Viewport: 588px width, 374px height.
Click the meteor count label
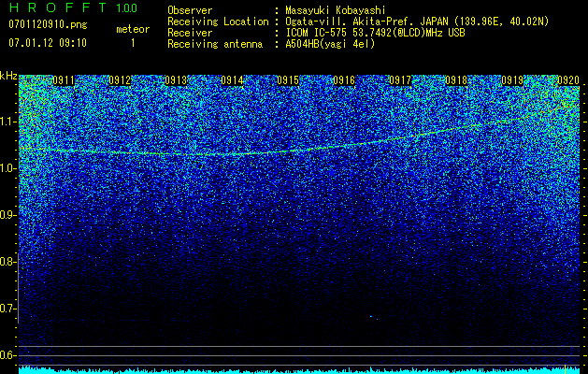133,29
